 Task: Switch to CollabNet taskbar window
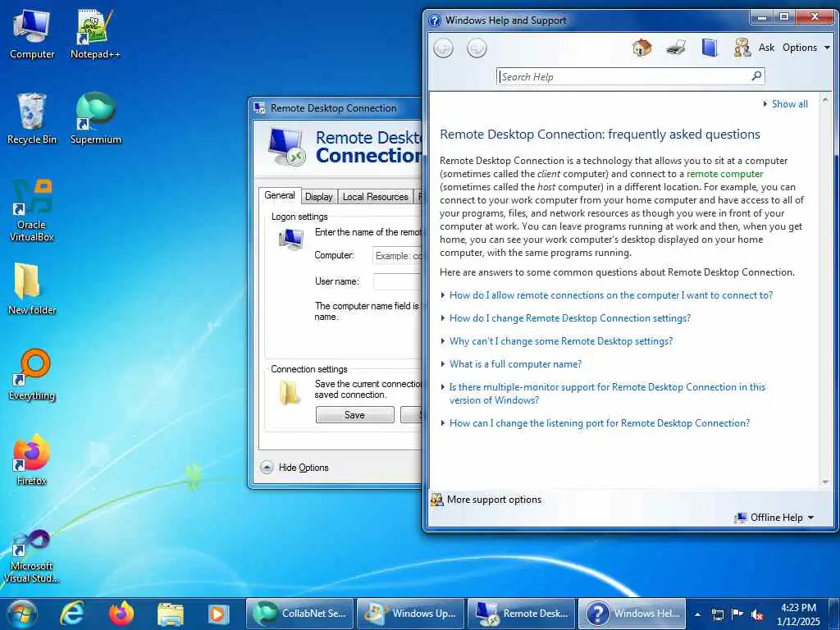(300, 614)
